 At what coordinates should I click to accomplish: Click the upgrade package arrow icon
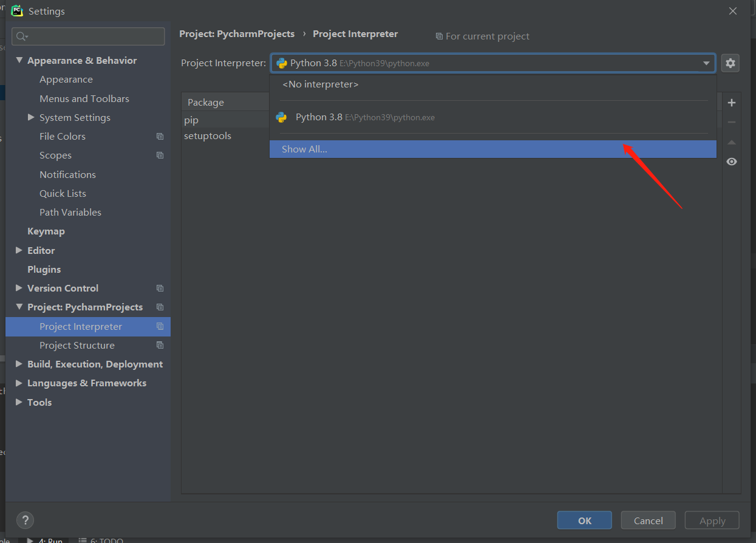732,142
